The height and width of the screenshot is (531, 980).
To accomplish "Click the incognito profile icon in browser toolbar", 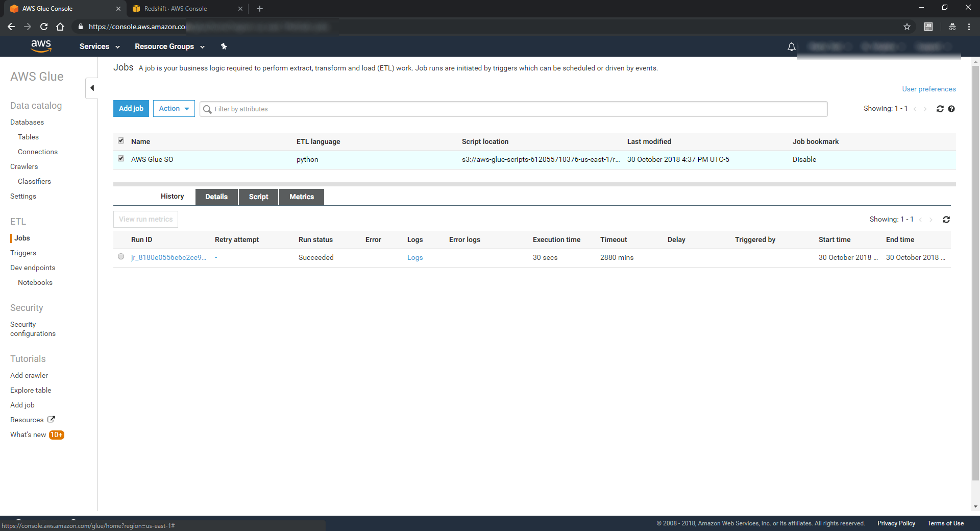I will (x=952, y=27).
